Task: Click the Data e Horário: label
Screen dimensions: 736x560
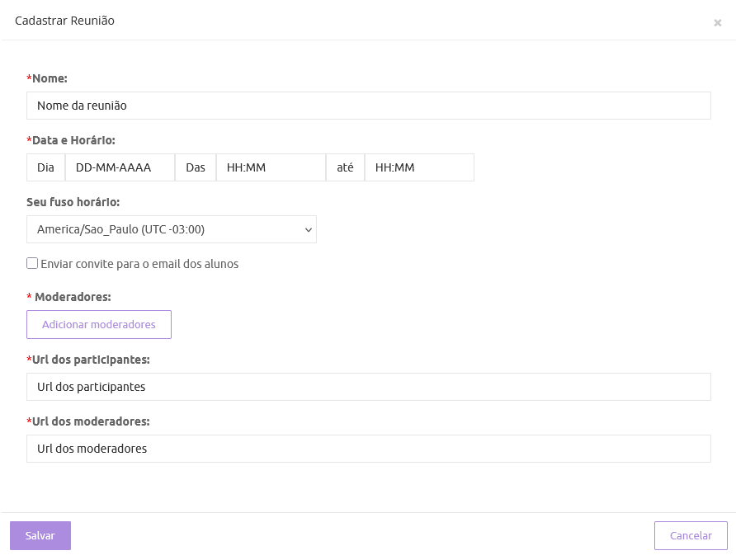Action: pos(73,140)
